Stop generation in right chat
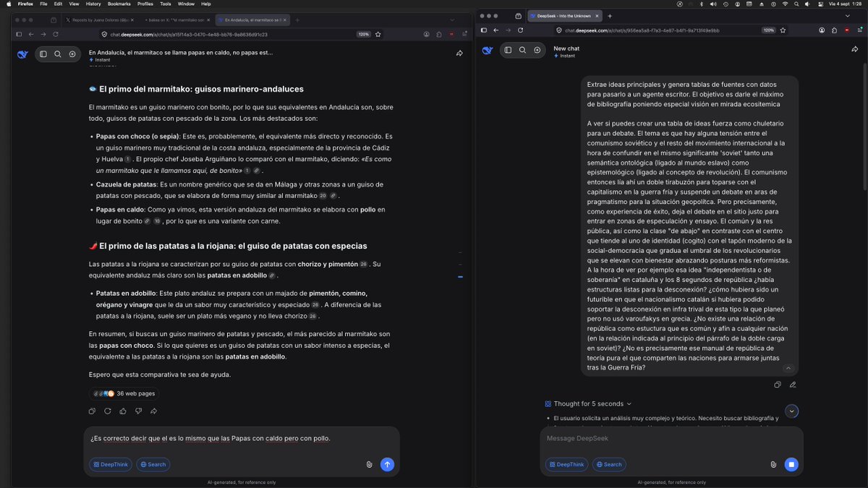The height and width of the screenshot is (488, 868). 791,464
